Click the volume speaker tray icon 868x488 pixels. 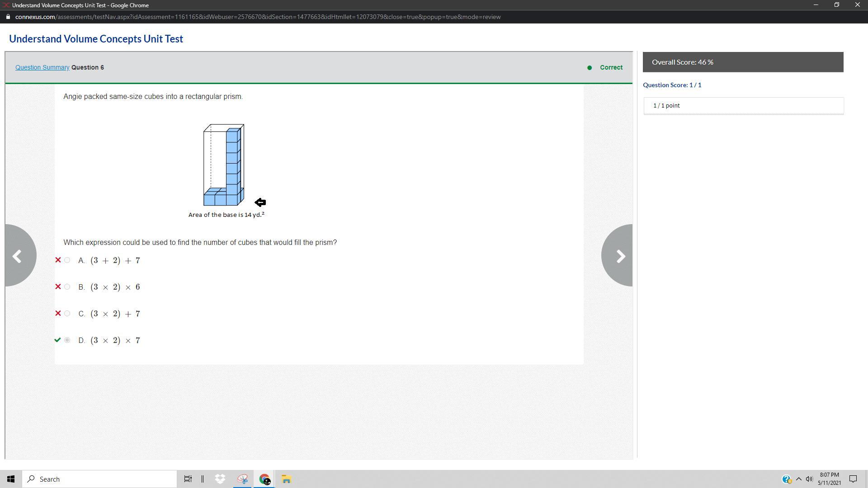click(809, 479)
